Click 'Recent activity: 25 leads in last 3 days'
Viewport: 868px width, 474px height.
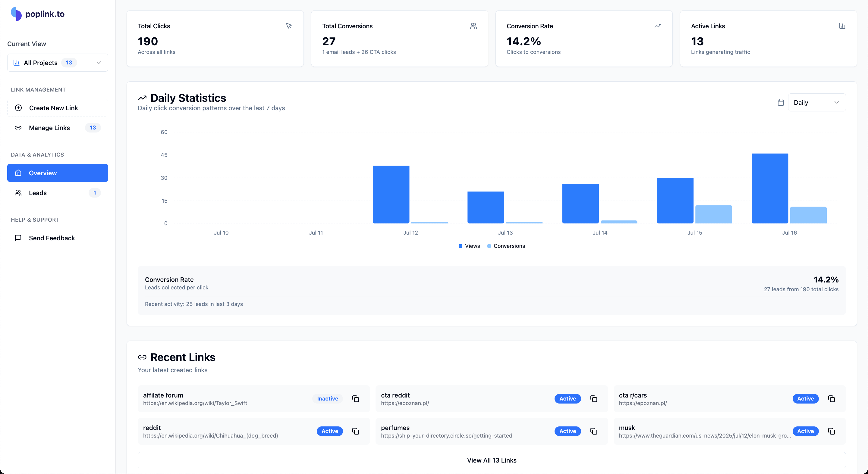[x=194, y=304]
